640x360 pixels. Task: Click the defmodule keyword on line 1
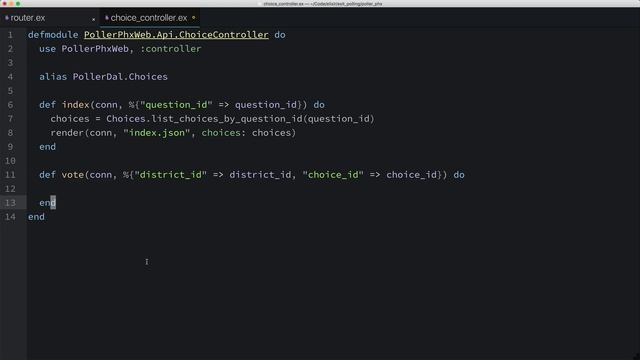coord(53,35)
